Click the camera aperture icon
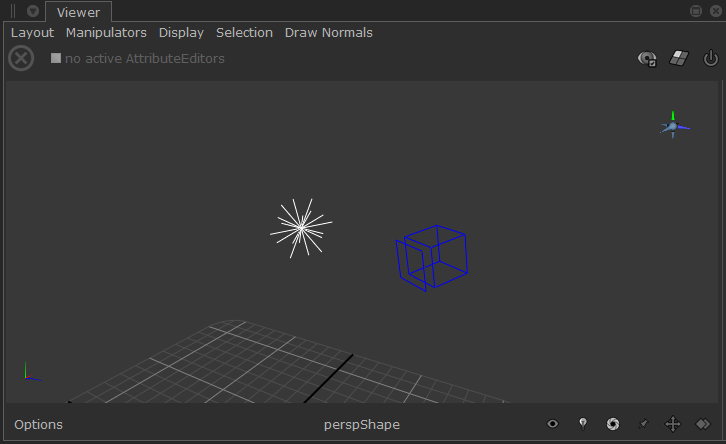 pos(613,424)
